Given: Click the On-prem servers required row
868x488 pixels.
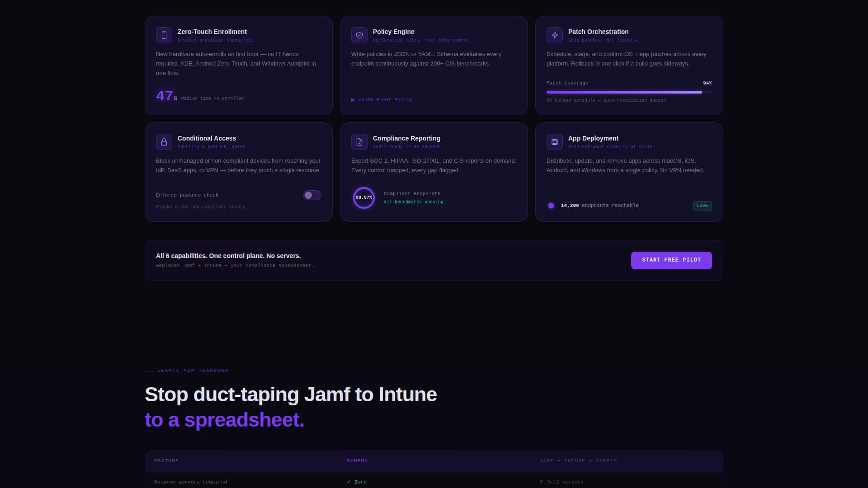Looking at the screenshot, I should (x=434, y=482).
